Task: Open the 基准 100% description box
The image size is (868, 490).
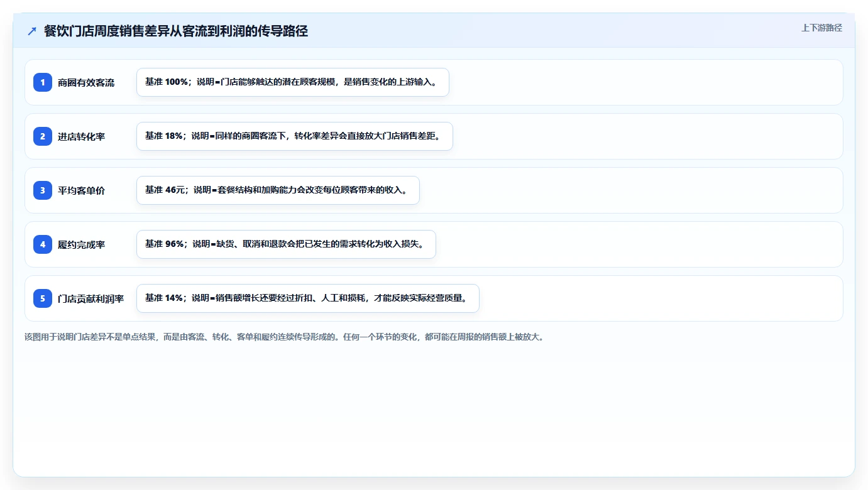Action: 293,82
